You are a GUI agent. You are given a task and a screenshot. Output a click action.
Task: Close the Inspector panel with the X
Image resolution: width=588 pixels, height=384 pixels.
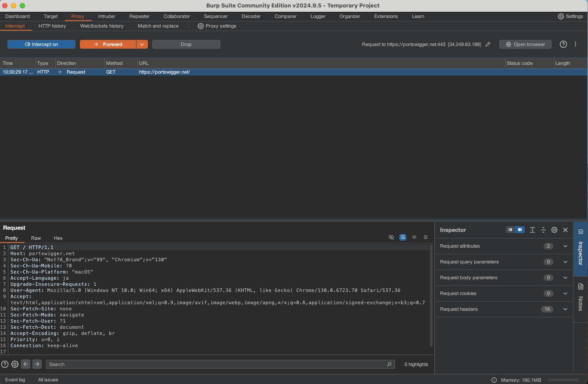pos(566,230)
